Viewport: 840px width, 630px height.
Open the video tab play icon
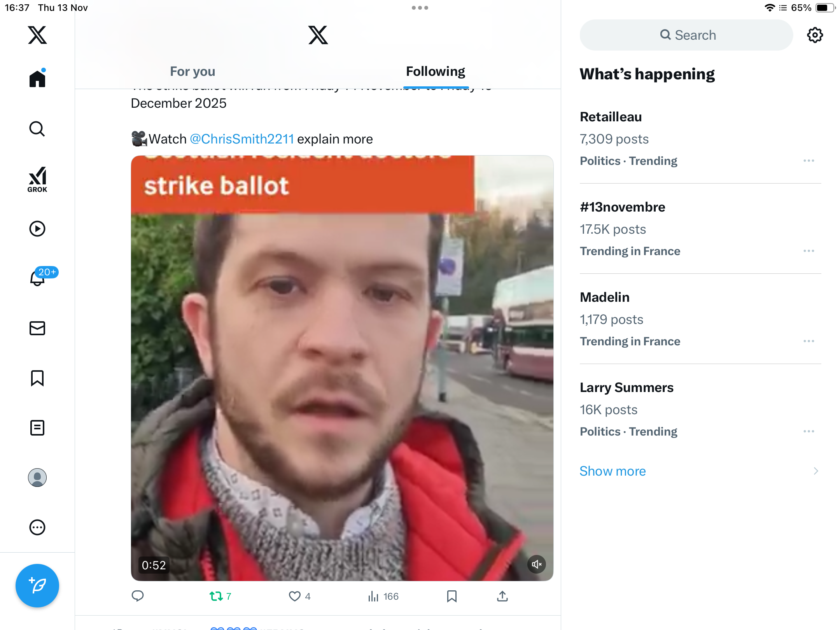(37, 229)
